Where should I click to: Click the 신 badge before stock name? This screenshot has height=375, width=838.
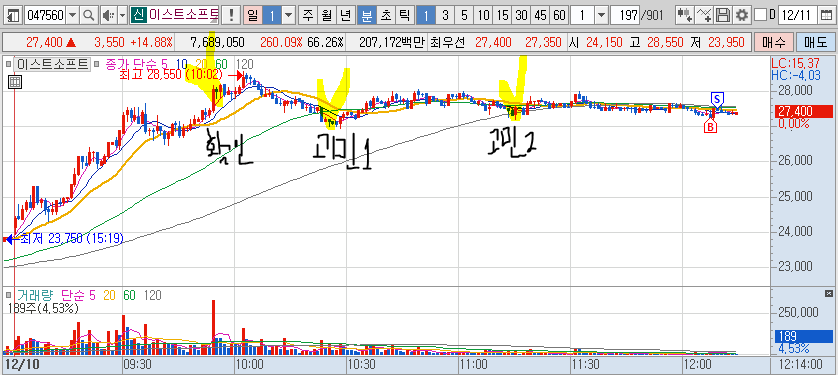pos(138,15)
